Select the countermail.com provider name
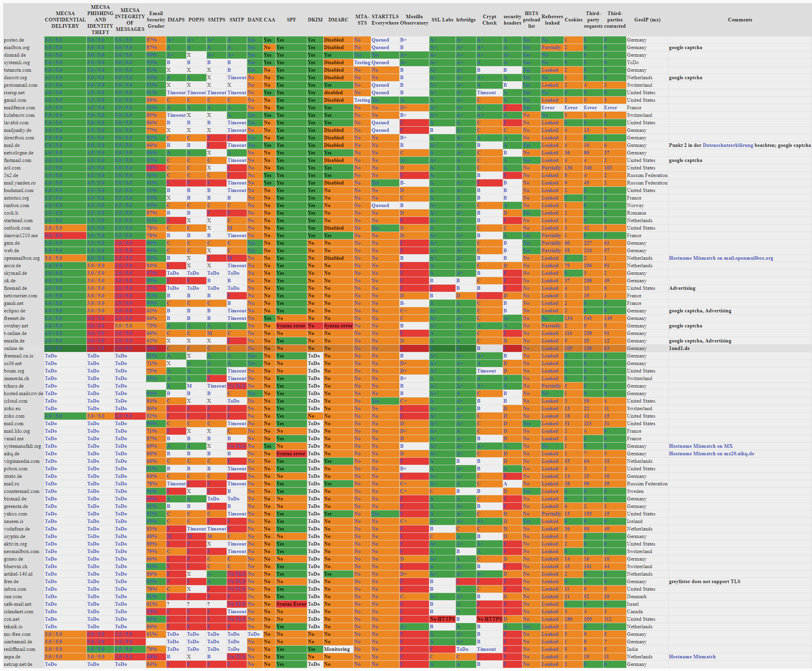The height and width of the screenshot is (671, 812). click(x=22, y=491)
